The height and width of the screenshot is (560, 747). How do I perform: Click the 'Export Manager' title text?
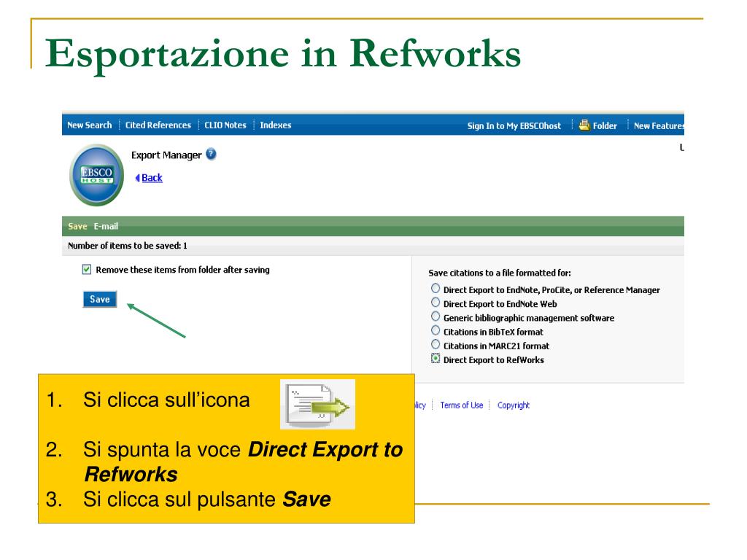pos(167,155)
